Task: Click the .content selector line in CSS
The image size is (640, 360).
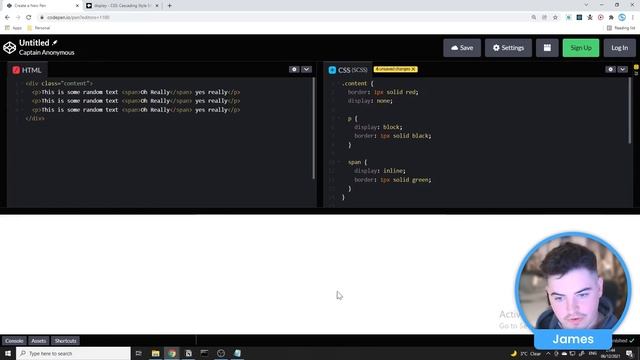Action: [x=357, y=83]
